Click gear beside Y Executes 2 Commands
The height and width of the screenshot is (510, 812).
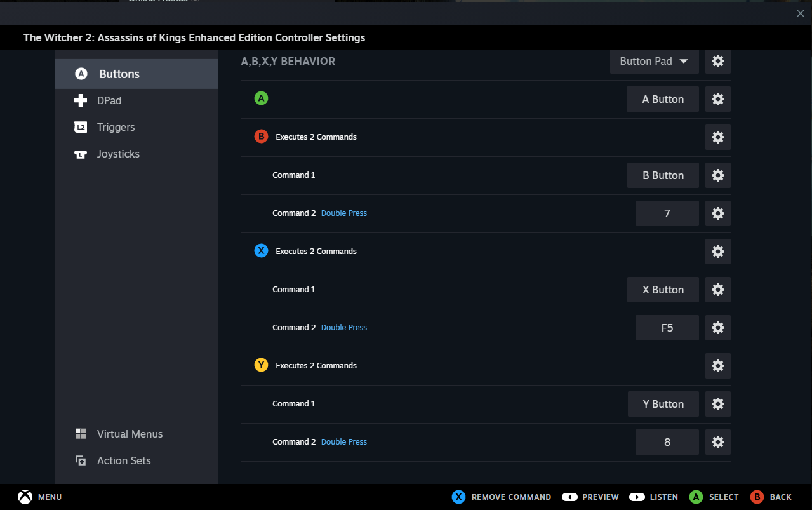pos(718,366)
